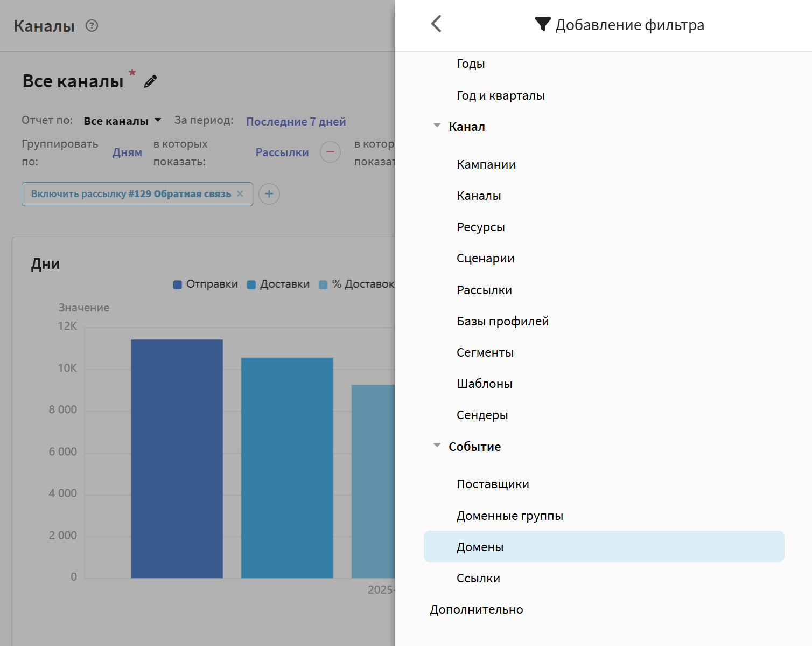Collapse the Событие group
Image resolution: width=812 pixels, height=646 pixels.
(x=437, y=446)
